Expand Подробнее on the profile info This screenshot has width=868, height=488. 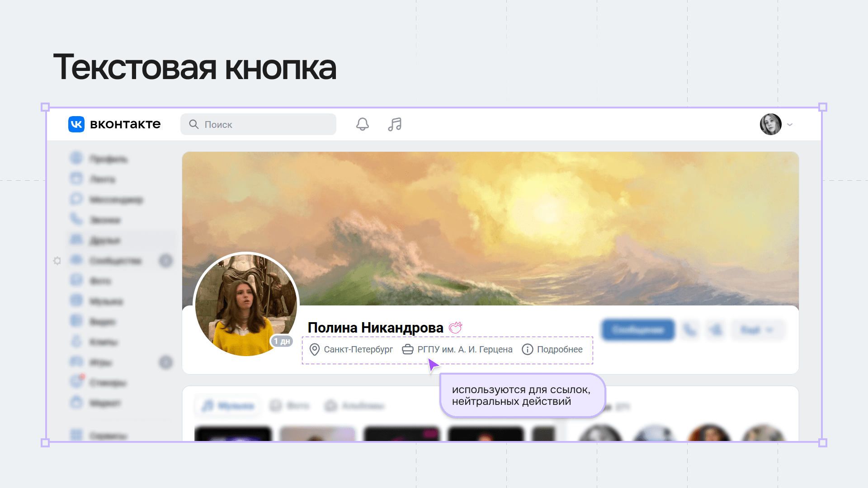click(x=559, y=349)
